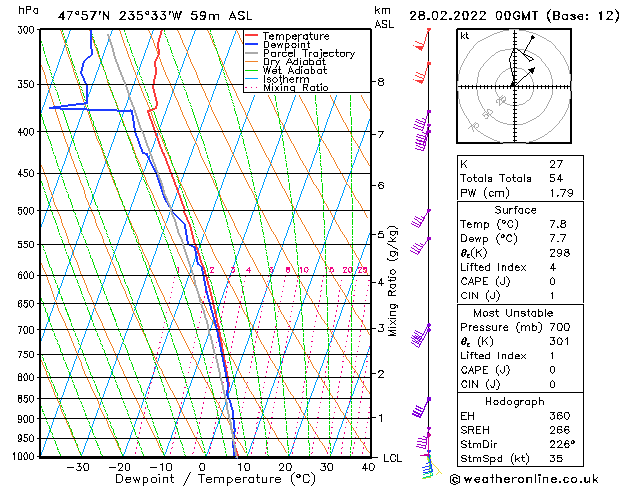Click the "Temperature" legend entry
The height and width of the screenshot is (486, 629).
[x=296, y=36]
